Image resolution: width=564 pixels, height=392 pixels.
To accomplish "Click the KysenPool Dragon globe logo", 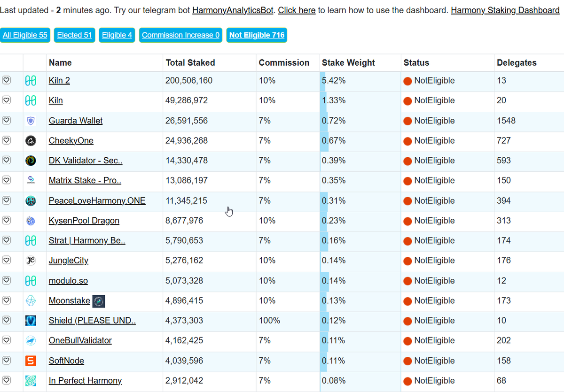I will pyautogui.click(x=31, y=221).
